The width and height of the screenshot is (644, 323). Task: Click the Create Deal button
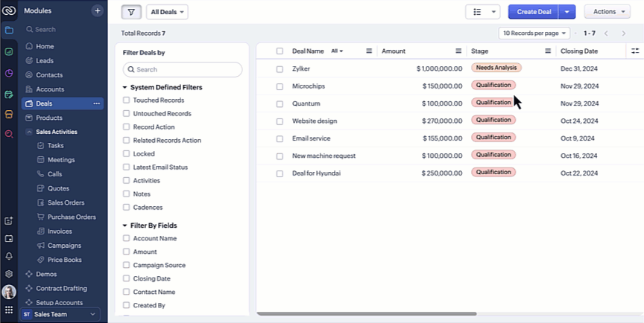pyautogui.click(x=533, y=12)
